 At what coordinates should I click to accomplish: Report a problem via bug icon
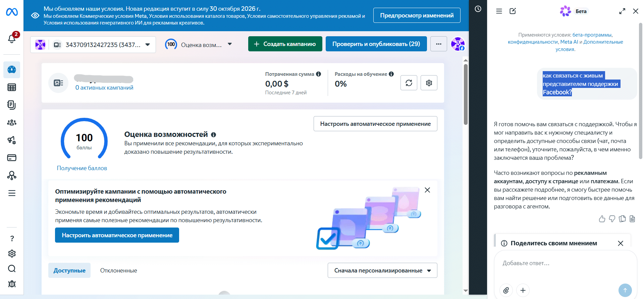[x=12, y=284]
